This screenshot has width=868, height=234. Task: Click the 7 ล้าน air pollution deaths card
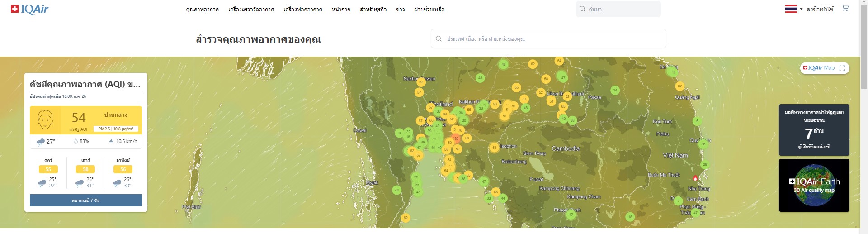(814, 130)
